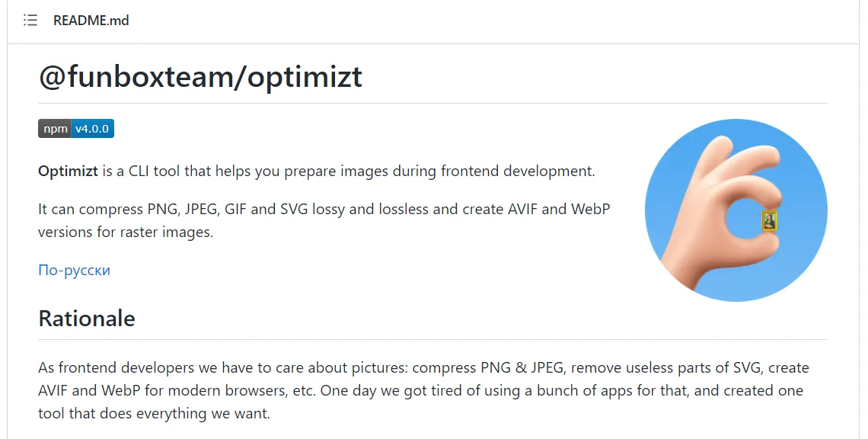This screenshot has height=439, width=868.
Task: Select the npm version badge
Action: pyautogui.click(x=75, y=128)
